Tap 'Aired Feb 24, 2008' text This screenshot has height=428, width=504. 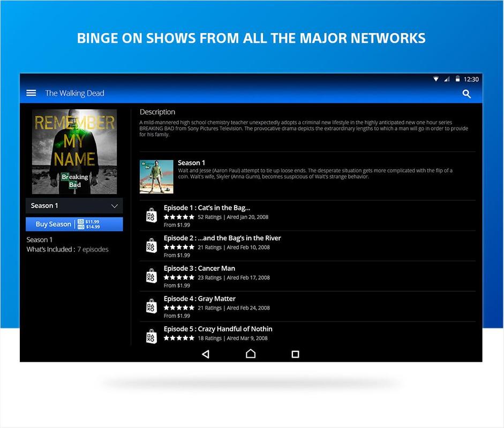coord(248,308)
